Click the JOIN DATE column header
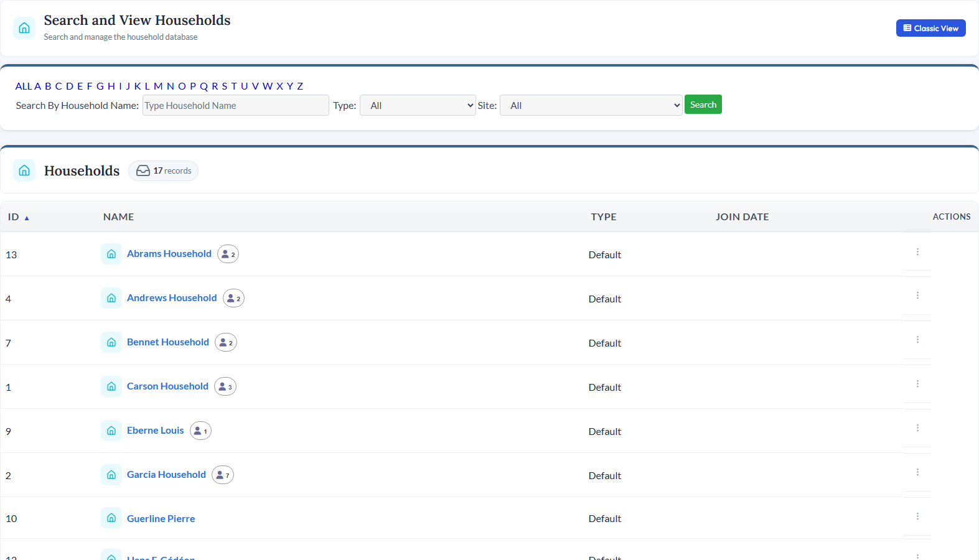This screenshot has width=979, height=560. point(742,217)
